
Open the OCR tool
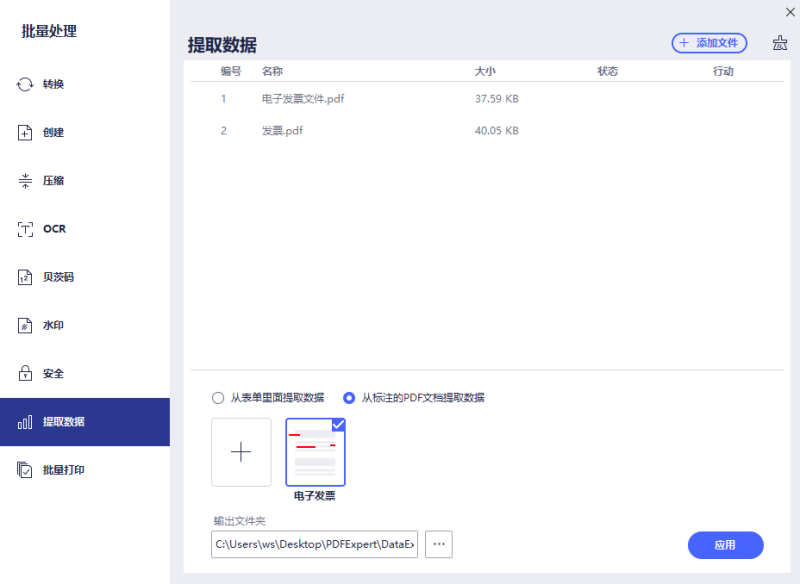pyautogui.click(x=52, y=228)
